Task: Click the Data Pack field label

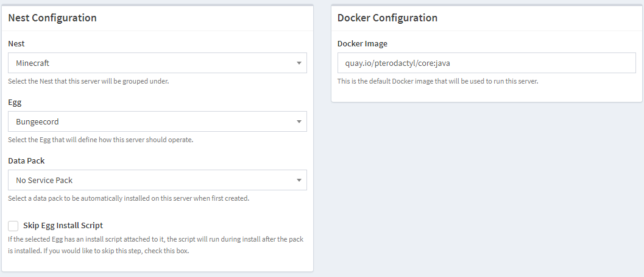Action: point(26,161)
